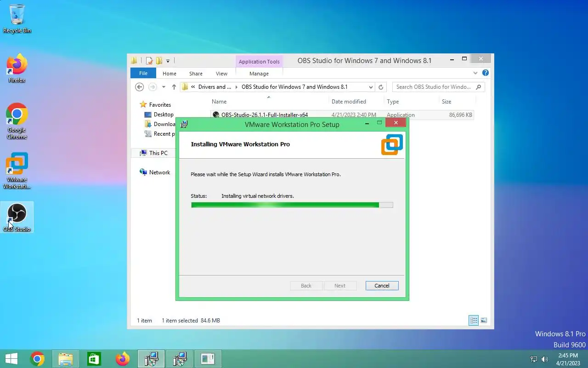Click the '1 item selected 84.6 MB' status text
The height and width of the screenshot is (368, 588).
[191, 321]
